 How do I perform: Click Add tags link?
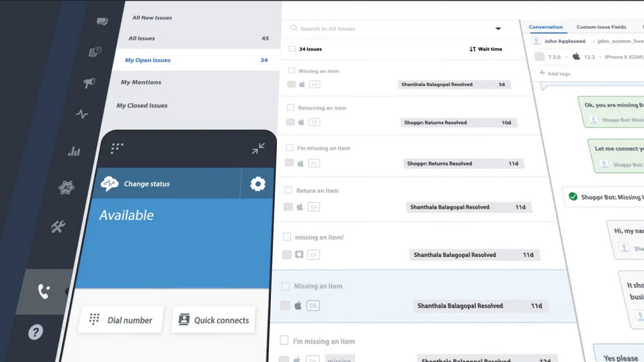(559, 73)
